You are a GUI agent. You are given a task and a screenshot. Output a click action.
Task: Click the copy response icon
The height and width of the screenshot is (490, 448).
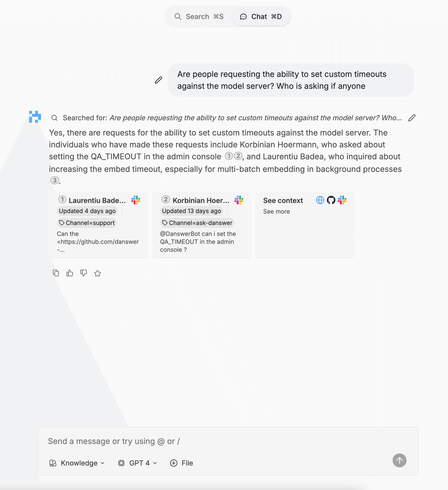[x=56, y=273]
